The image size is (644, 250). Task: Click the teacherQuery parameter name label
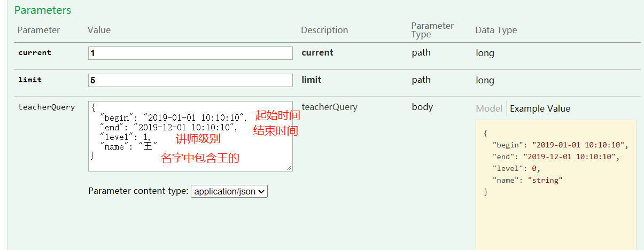coord(46,107)
